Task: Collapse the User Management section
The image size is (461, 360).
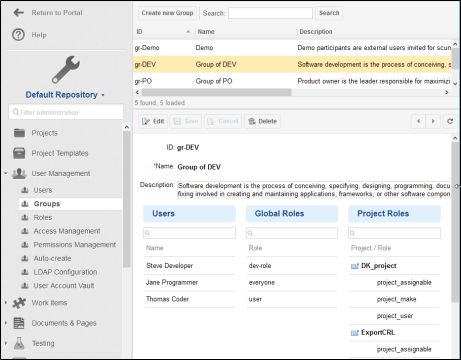Action: [x=6, y=173]
